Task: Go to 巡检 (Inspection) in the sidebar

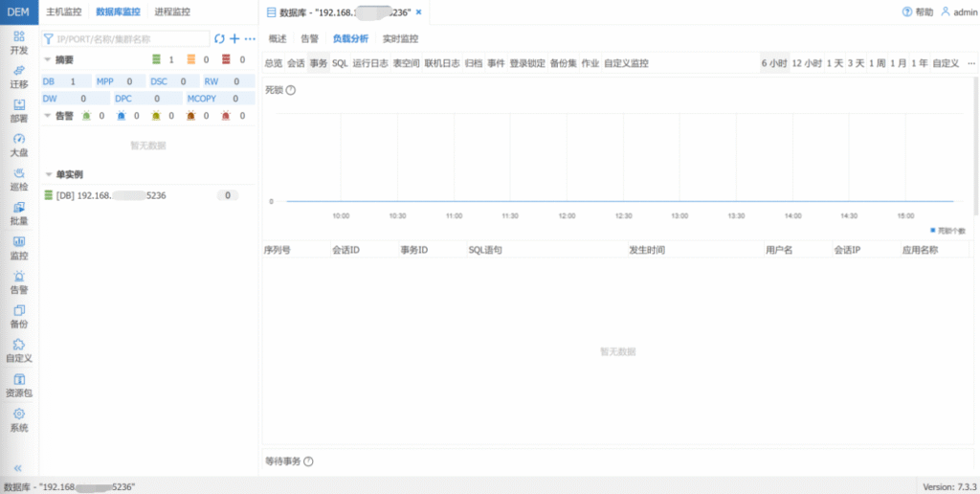Action: coord(19,178)
